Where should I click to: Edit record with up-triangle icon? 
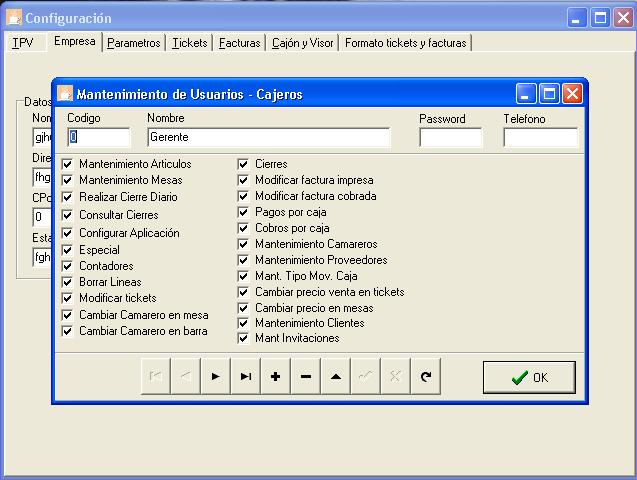pyautogui.click(x=336, y=376)
